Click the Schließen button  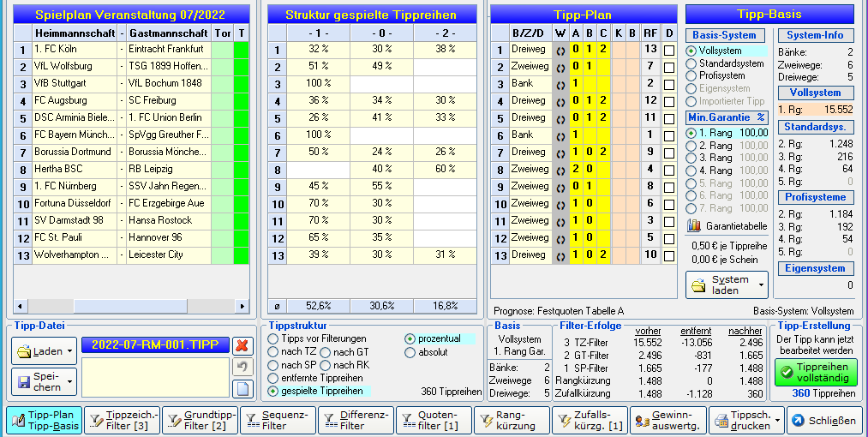coord(824,421)
